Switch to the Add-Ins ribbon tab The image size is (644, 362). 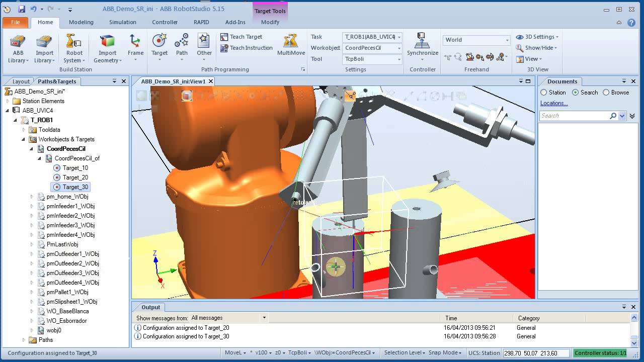coord(235,22)
